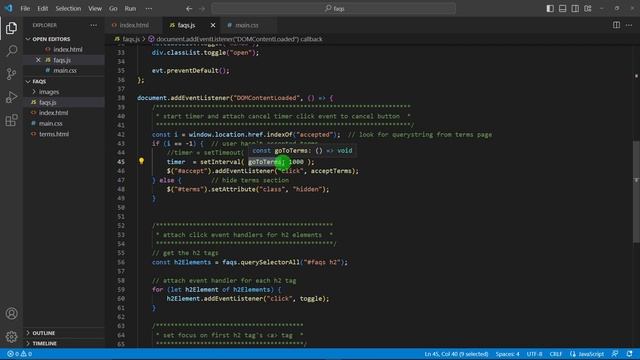Open Explorer panel ellipsis actions menu
This screenshot has width=640, height=360.
tap(93, 25)
